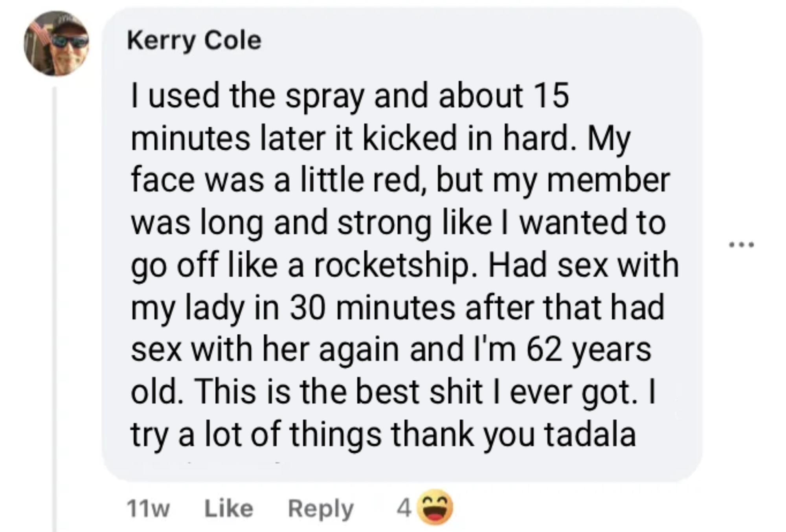Reply to Kerry Cole's comment
The image size is (786, 532).
pyautogui.click(x=321, y=509)
